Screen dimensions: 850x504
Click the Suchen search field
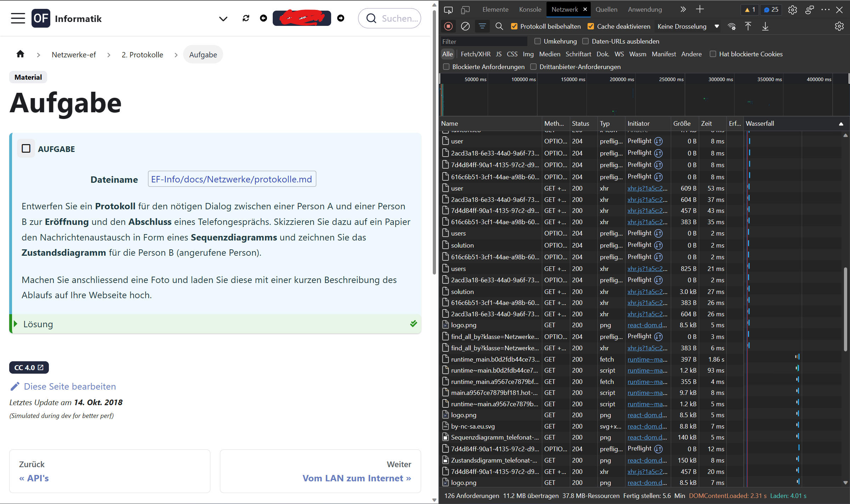[390, 18]
